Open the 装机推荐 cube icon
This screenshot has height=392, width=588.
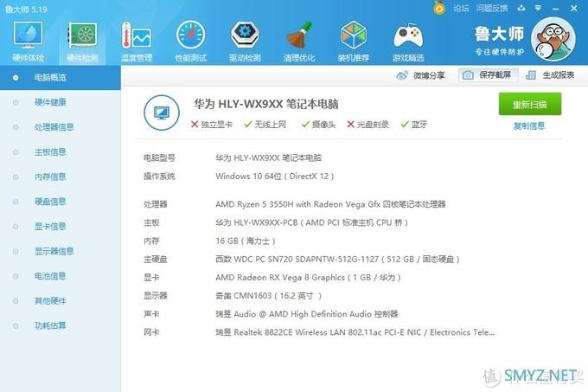[354, 41]
